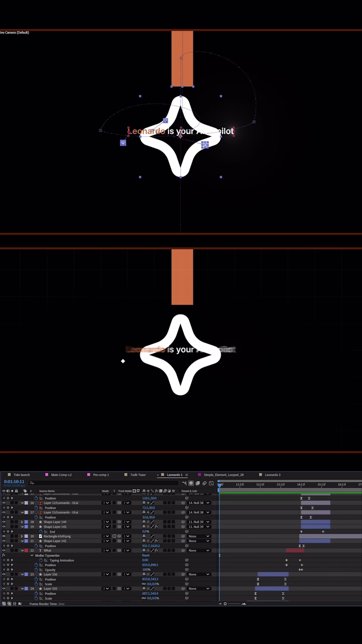Click parent pick whip for What layer
This screenshot has height=644, width=362.
183,550
